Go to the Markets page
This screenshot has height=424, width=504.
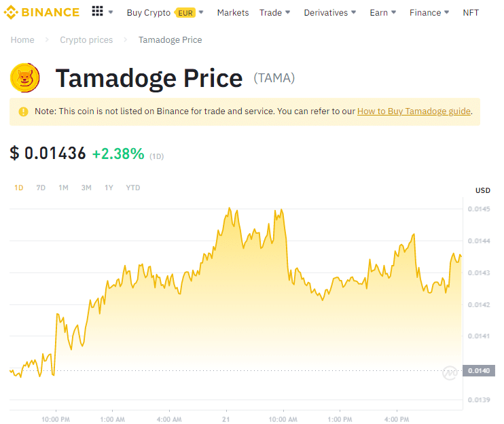233,12
